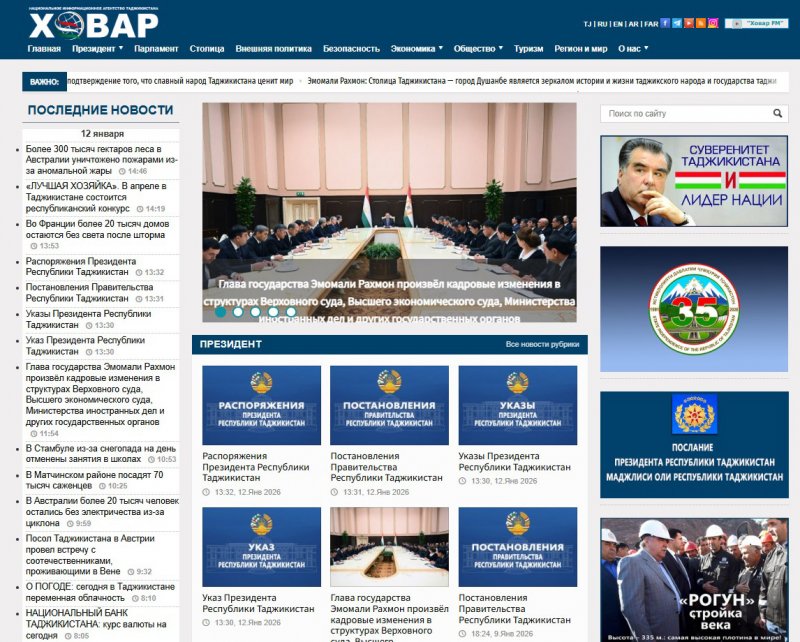This screenshot has height=642, width=800.
Task: Select the third slider dot
Action: click(x=256, y=311)
